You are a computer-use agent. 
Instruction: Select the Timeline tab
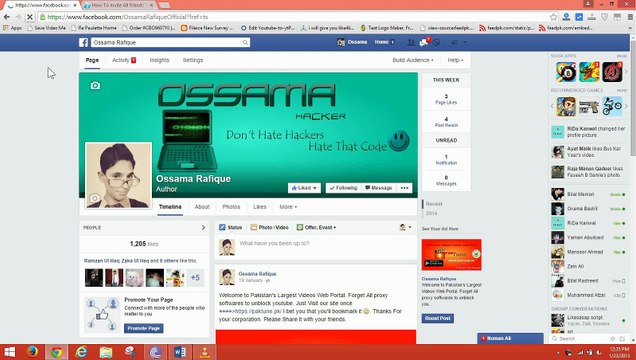click(170, 207)
